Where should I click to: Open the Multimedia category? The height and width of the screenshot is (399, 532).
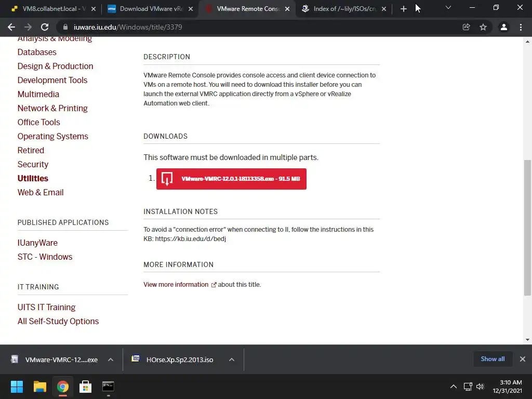pos(38,95)
